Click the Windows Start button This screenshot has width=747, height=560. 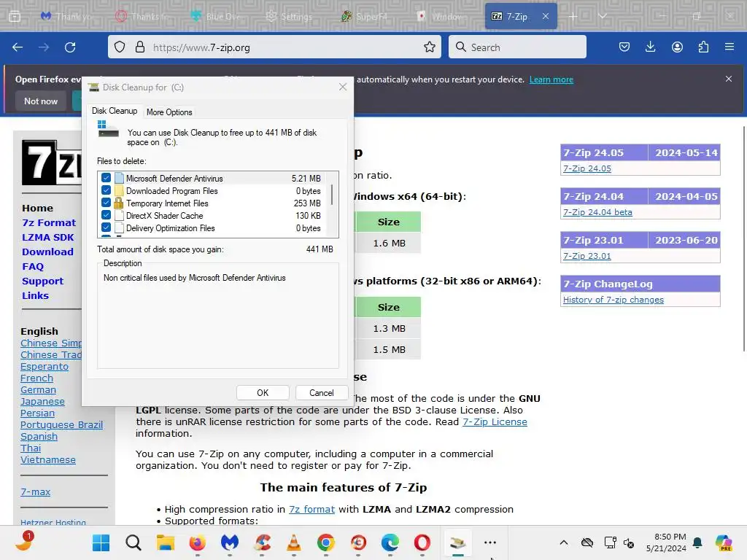101,542
